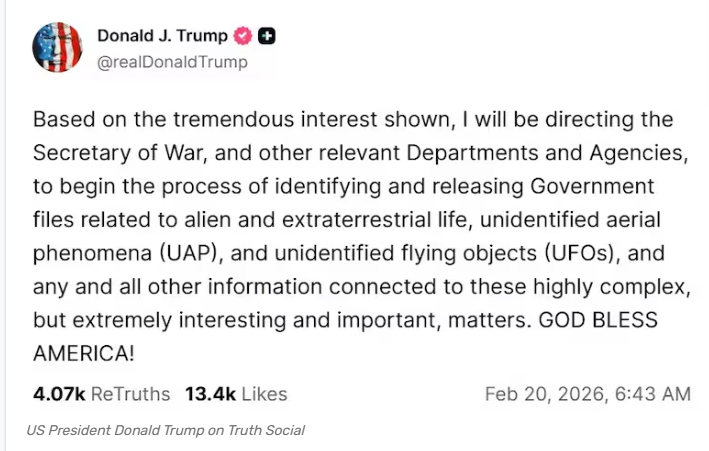709x451 pixels.
Task: Click the image caption below the post
Action: pyautogui.click(x=166, y=430)
